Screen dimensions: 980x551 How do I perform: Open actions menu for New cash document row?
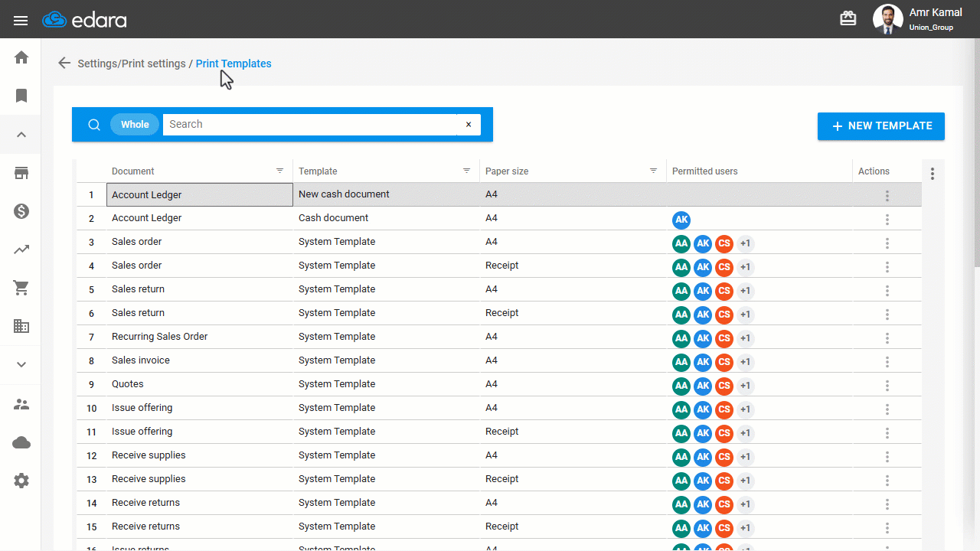click(887, 196)
